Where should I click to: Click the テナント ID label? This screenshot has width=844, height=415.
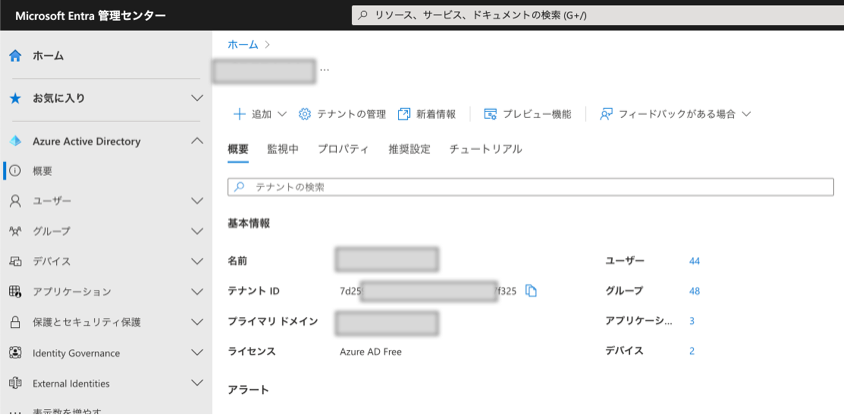pos(254,291)
